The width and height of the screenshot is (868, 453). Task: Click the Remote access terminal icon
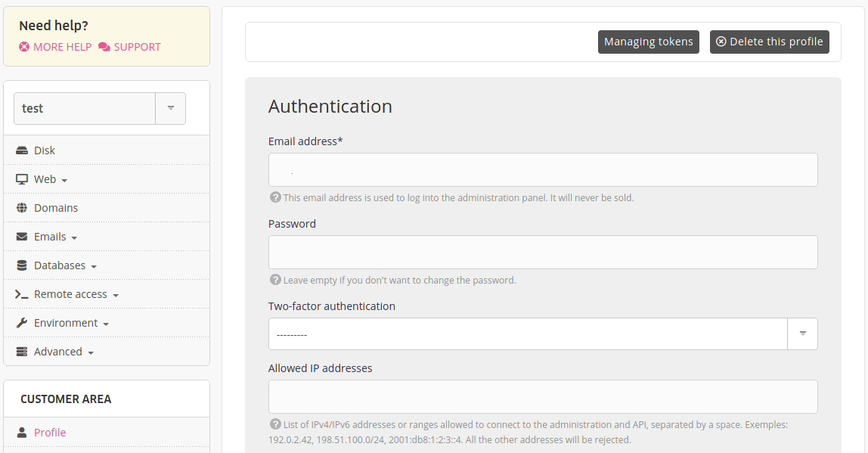click(21, 294)
